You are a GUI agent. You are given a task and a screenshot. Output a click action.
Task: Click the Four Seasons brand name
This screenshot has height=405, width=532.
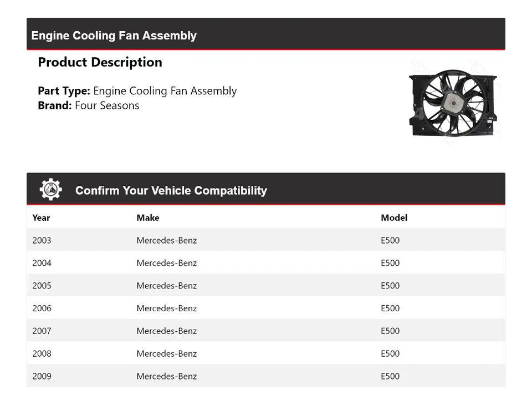click(107, 105)
